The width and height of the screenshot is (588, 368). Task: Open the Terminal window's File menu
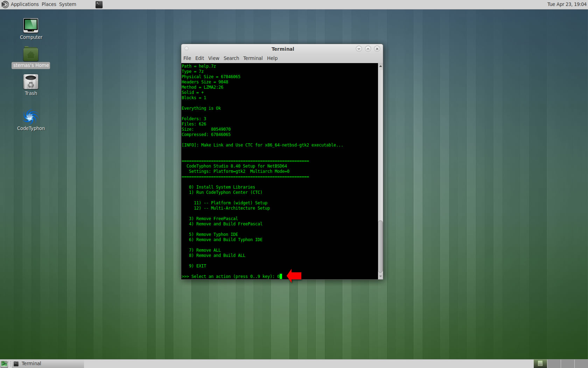pyautogui.click(x=187, y=58)
